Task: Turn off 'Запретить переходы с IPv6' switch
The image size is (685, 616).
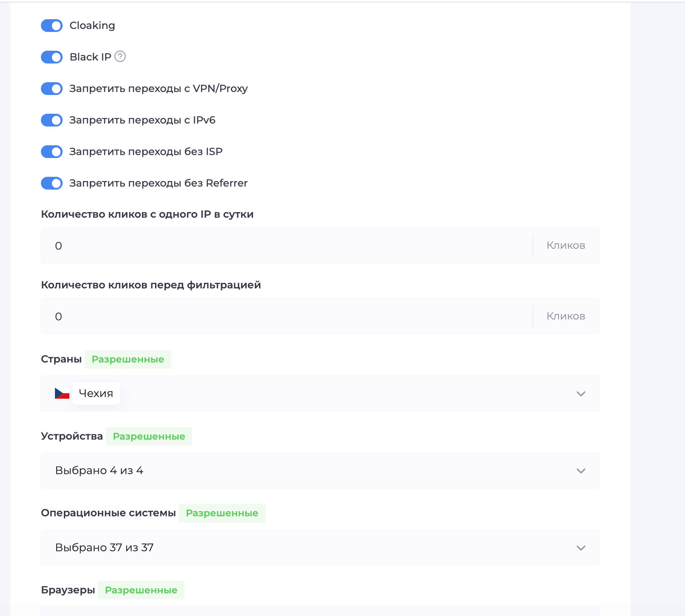Action: 52,120
